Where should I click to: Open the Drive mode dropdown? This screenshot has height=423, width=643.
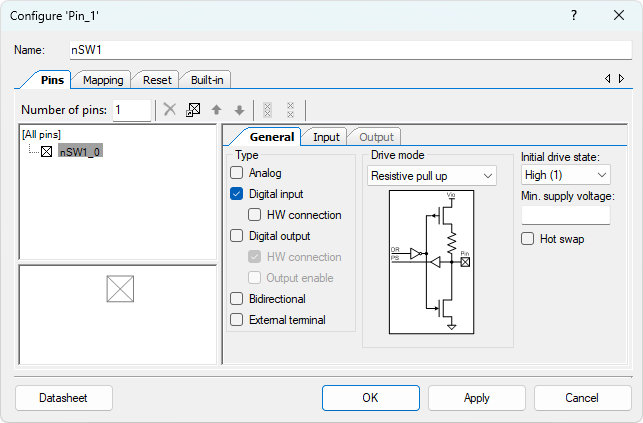click(432, 176)
